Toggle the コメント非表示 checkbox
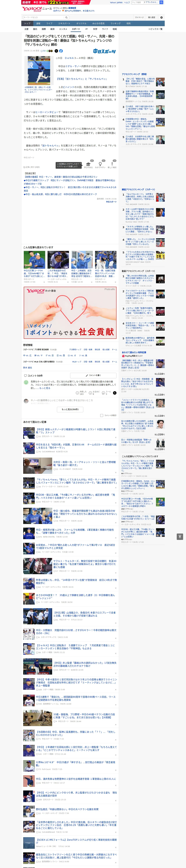Viewport: 186px width, 868px height. point(102,415)
